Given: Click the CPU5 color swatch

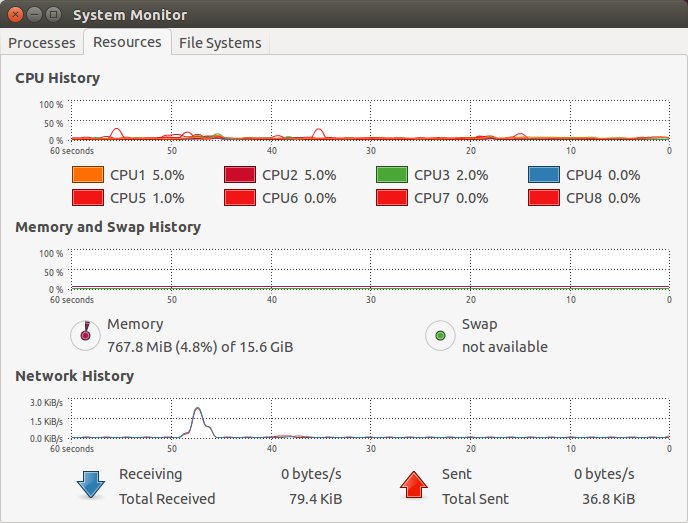Looking at the screenshot, I should tap(88, 198).
